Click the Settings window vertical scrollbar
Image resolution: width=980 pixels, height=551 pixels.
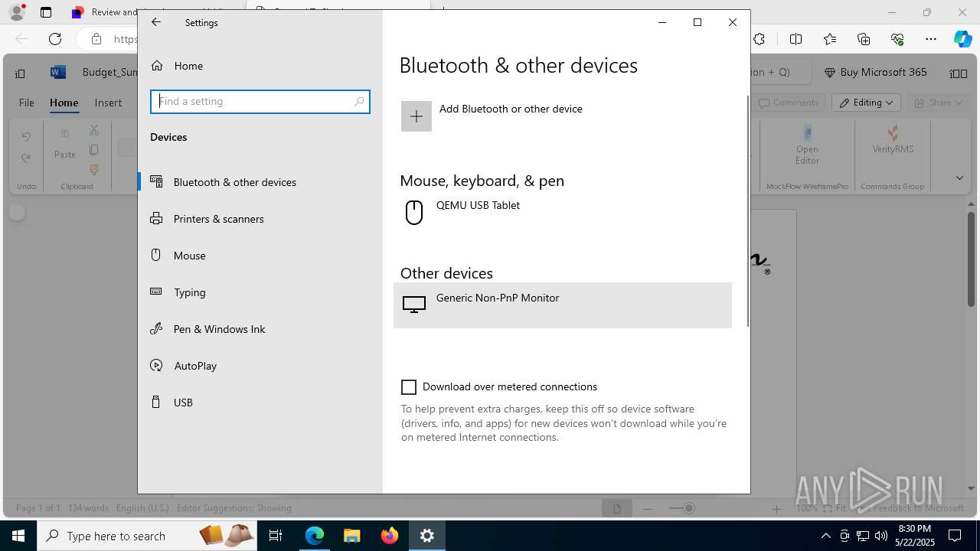[747, 210]
